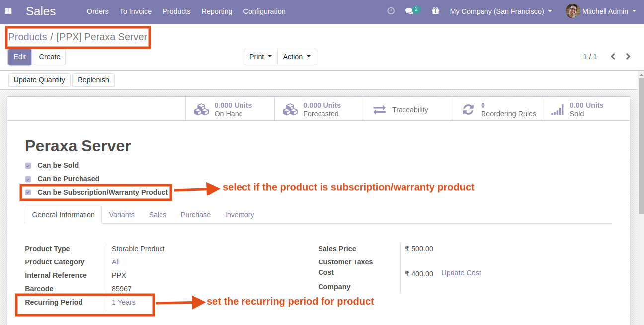Click the Sales app title

click(x=41, y=11)
